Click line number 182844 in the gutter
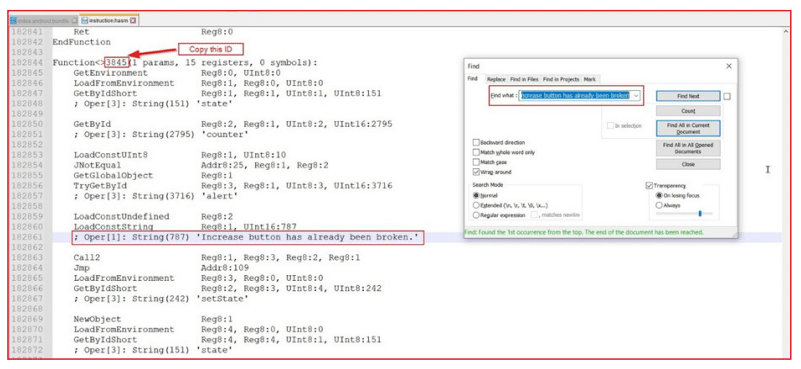 click(28, 63)
